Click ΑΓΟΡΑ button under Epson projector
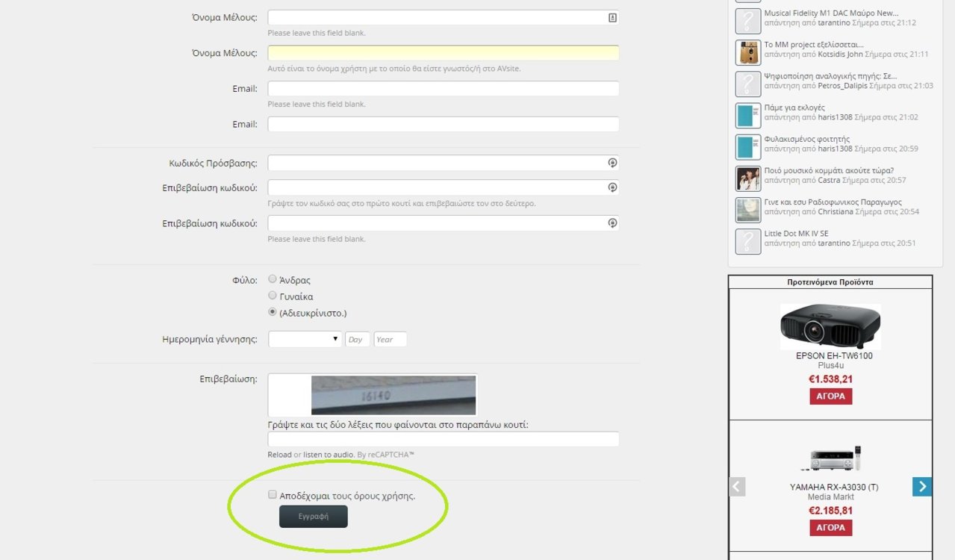This screenshot has width=955, height=560. click(830, 396)
